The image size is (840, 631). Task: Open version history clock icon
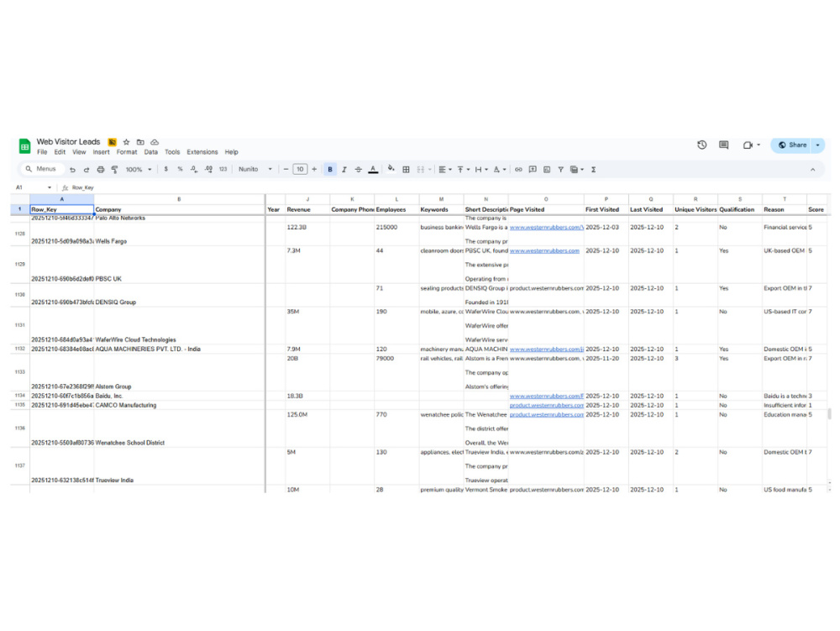701,145
